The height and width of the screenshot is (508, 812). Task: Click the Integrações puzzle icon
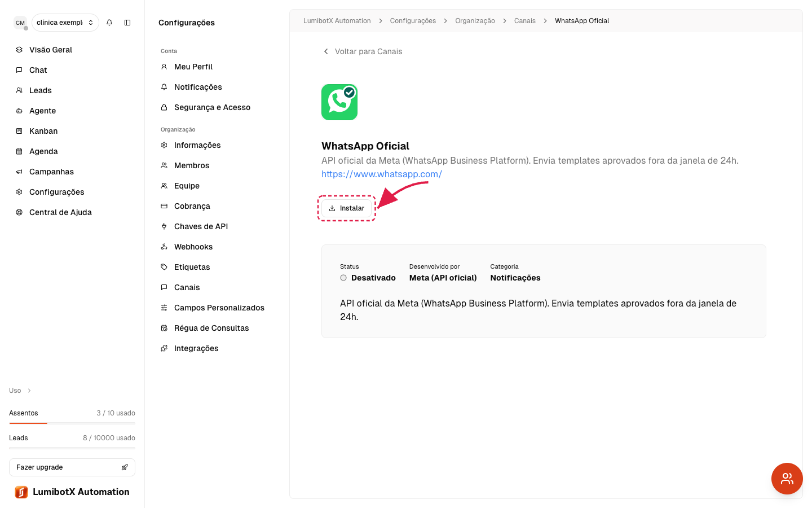point(164,348)
